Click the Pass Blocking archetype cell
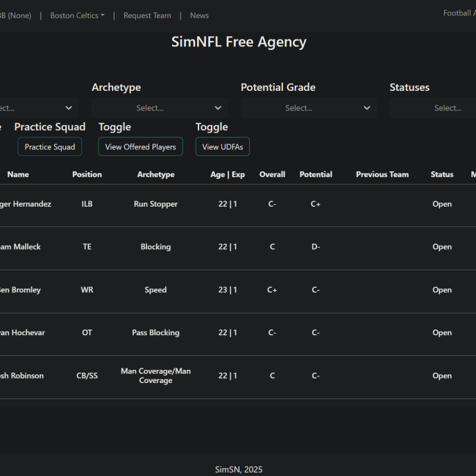The width and height of the screenshot is (476, 476). (155, 333)
